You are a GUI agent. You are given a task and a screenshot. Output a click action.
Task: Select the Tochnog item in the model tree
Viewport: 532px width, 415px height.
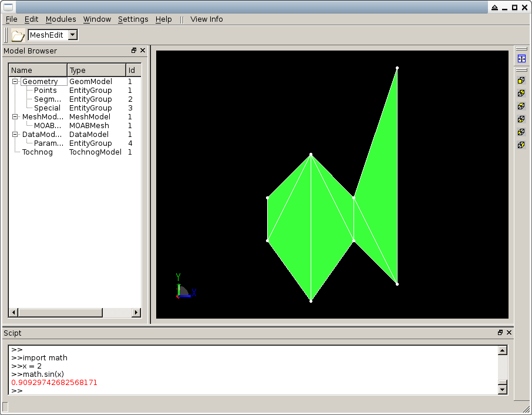37,152
